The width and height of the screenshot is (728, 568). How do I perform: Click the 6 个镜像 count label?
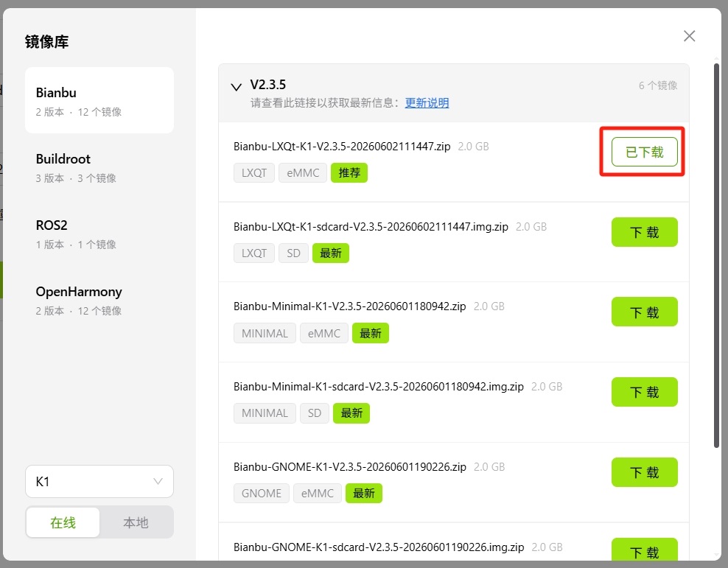pos(658,85)
